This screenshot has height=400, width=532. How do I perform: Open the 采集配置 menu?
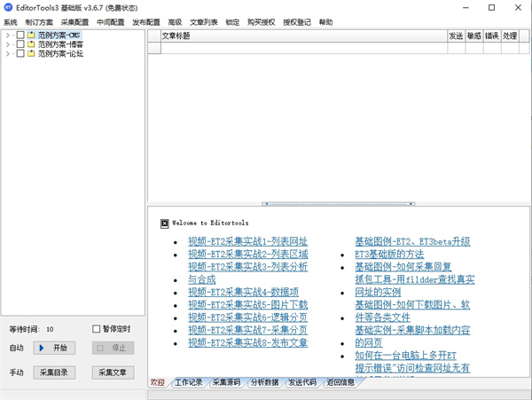(x=75, y=22)
